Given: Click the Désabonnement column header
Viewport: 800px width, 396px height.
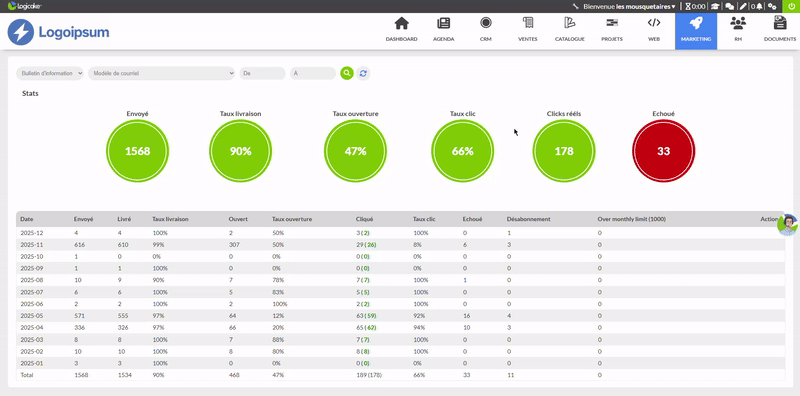Looking at the screenshot, I should click(529, 219).
